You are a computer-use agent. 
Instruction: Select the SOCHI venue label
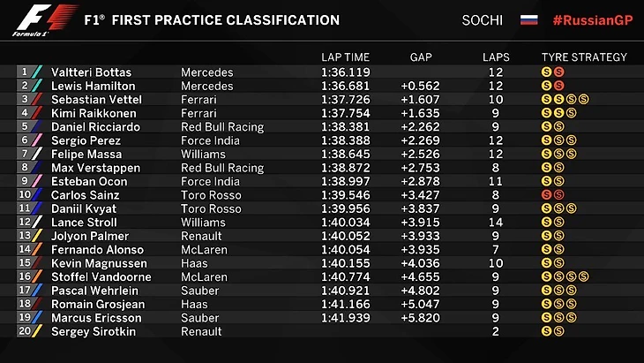482,19
